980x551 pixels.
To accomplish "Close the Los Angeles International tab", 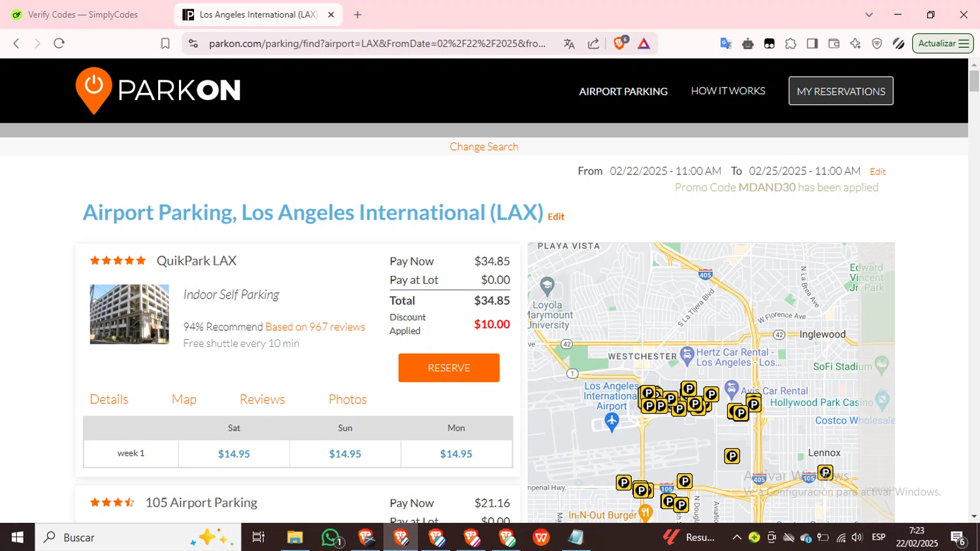I will [x=331, y=14].
